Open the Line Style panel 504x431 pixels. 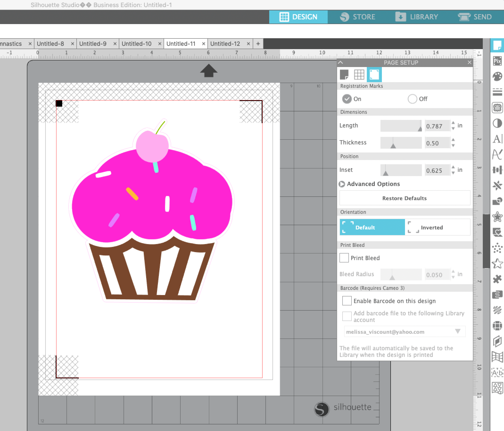[498, 92]
